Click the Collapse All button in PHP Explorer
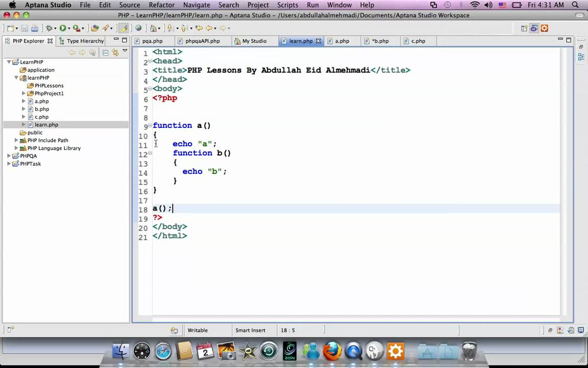The height and width of the screenshot is (368, 588). [105, 52]
